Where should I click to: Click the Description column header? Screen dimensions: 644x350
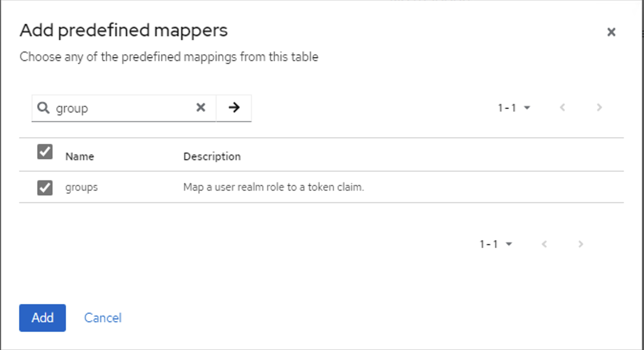212,156
